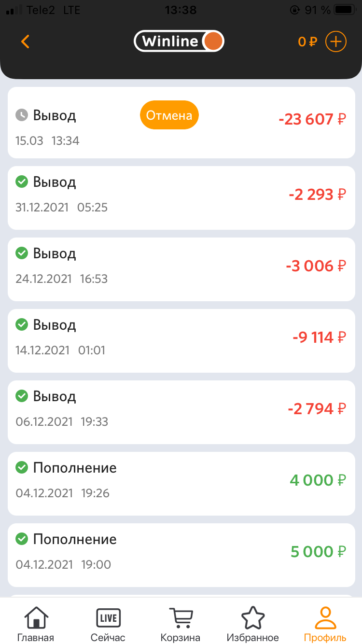Open the LIVE Сейчас tab

(108, 624)
